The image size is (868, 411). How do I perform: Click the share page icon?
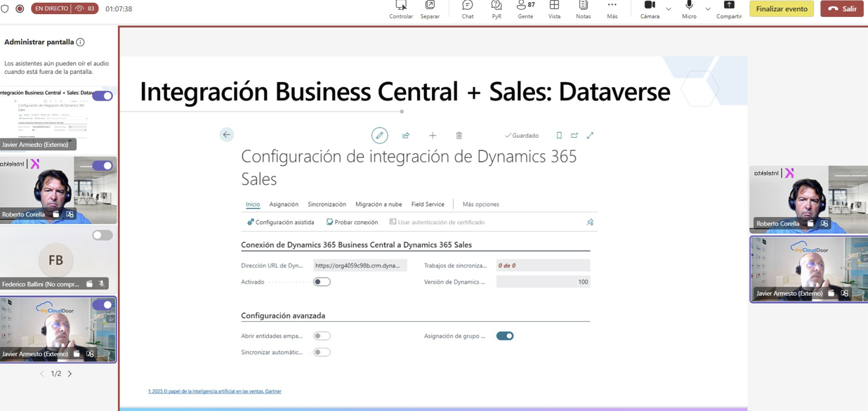[x=406, y=136]
